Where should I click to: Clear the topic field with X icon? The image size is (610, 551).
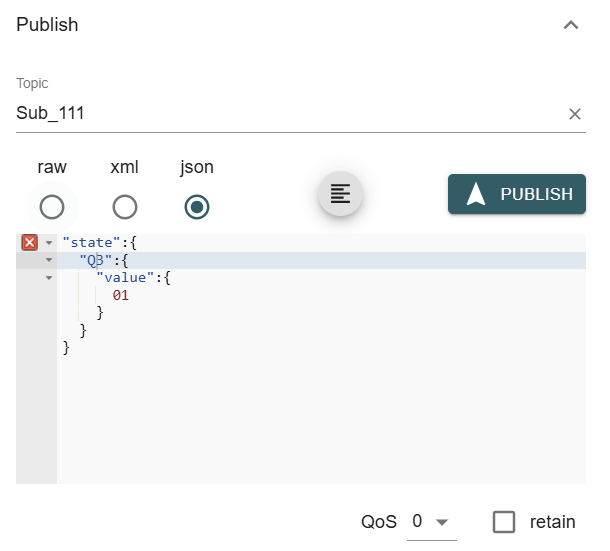[575, 114]
